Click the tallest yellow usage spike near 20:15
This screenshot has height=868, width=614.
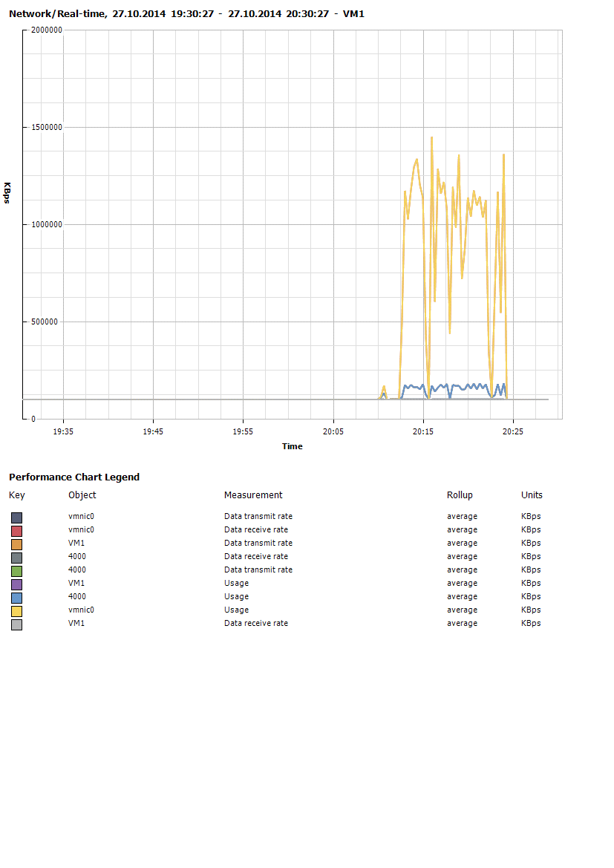click(432, 138)
